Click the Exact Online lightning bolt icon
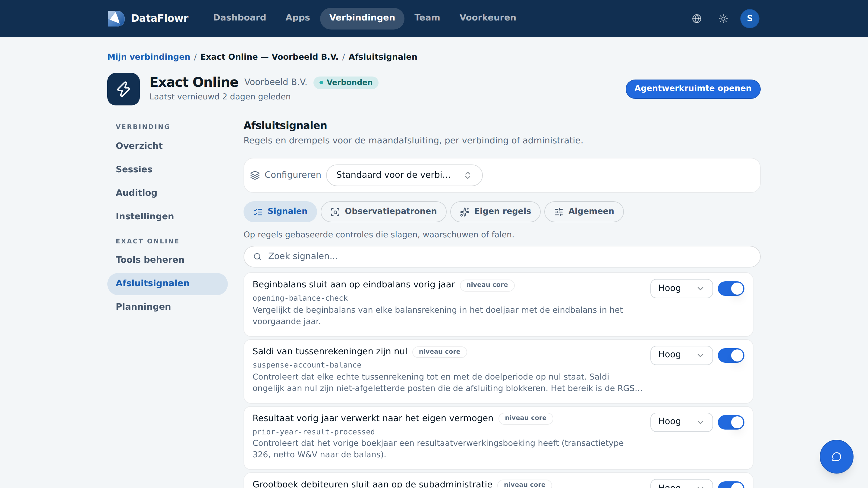The height and width of the screenshot is (488, 868). (123, 89)
